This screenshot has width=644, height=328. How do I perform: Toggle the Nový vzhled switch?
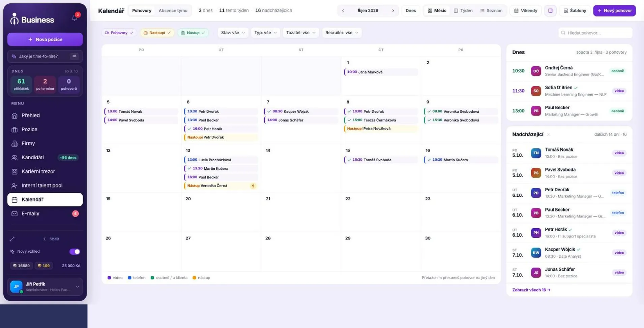pyautogui.click(x=75, y=252)
